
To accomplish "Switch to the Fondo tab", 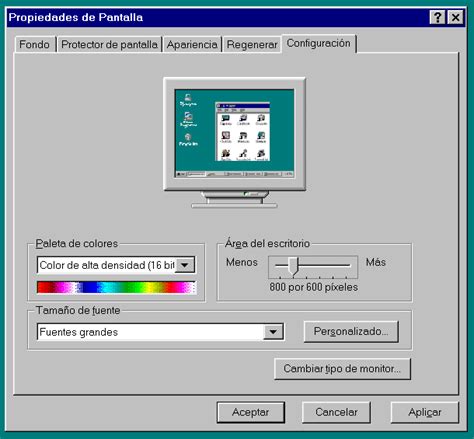I will (35, 44).
